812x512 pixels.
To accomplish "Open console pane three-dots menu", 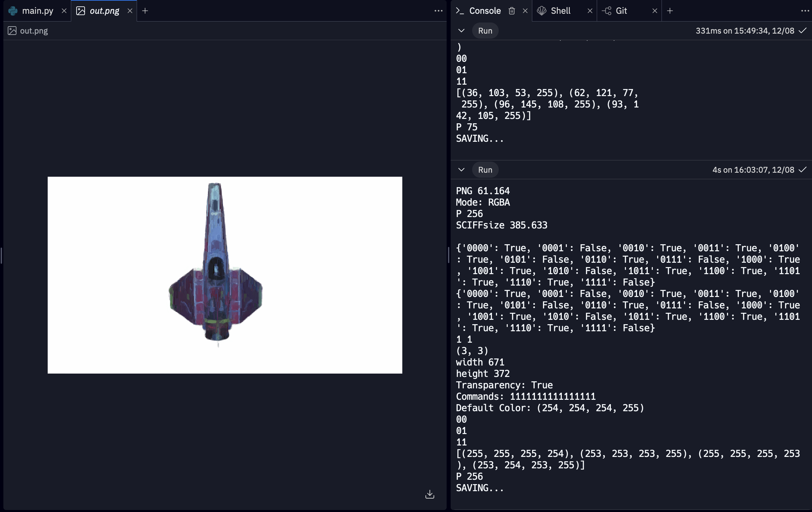I will click(805, 11).
